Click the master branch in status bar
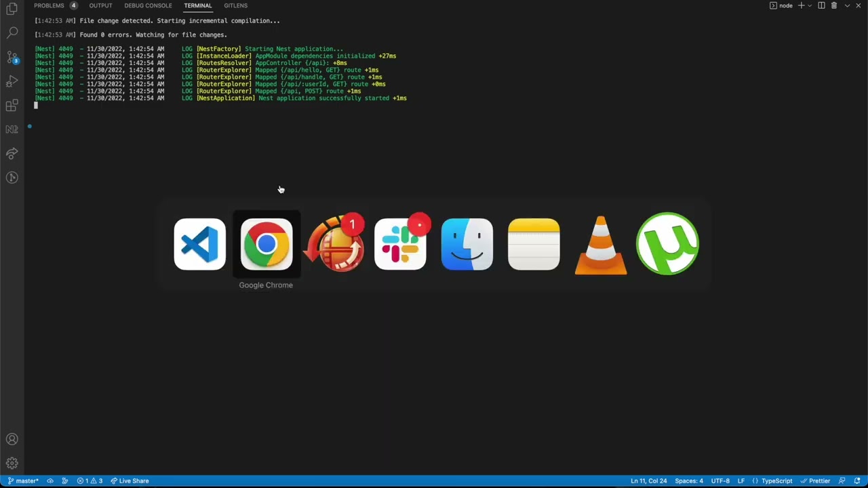868x488 pixels. click(23, 481)
